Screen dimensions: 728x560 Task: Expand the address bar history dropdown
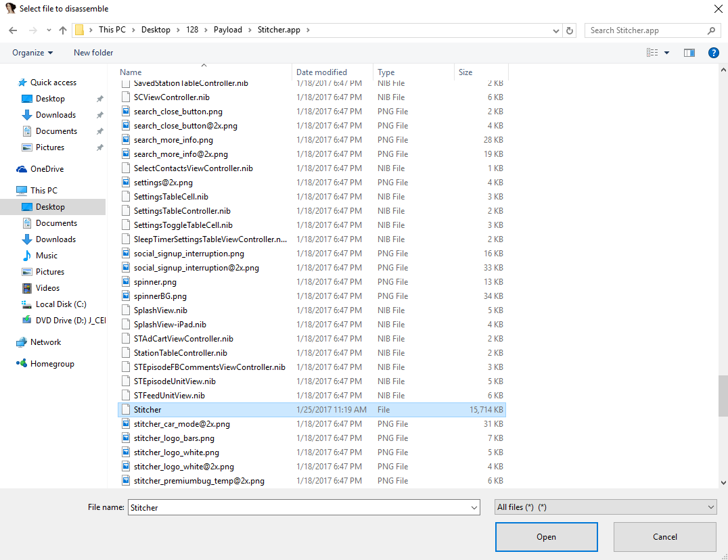point(555,30)
